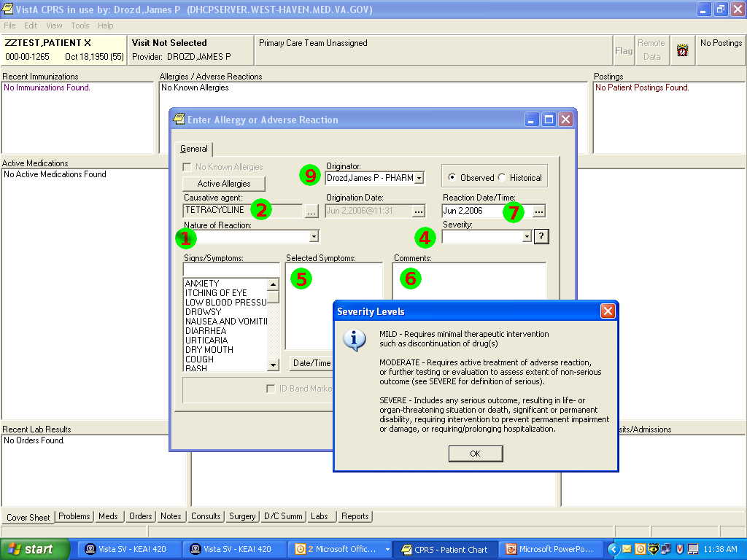Screen dimensions: 747x560
Task: Select the Observed radio button
Action: pyautogui.click(x=453, y=178)
